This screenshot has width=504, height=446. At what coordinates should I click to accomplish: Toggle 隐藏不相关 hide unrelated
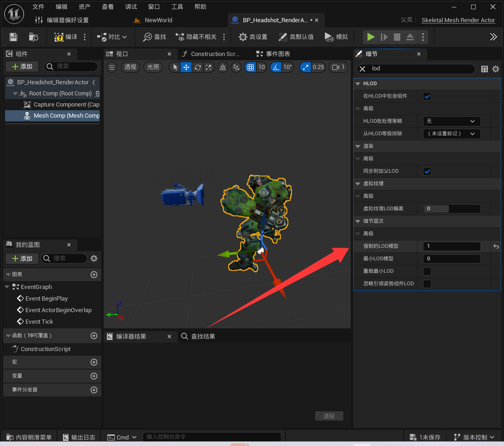pos(196,37)
